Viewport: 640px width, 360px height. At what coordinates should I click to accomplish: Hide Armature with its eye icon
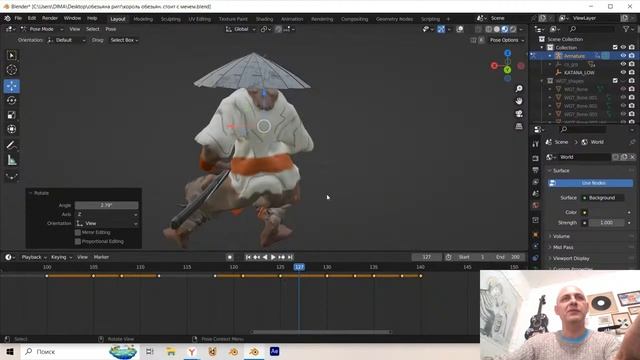coord(623,56)
